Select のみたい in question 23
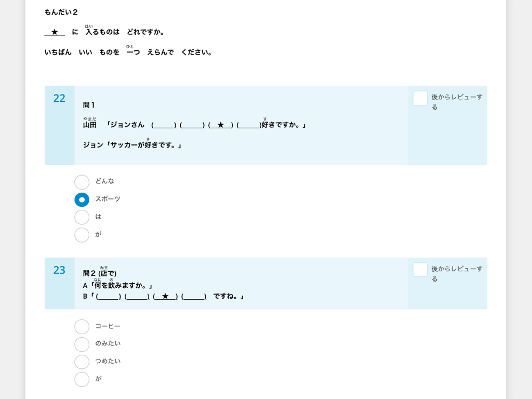The width and height of the screenshot is (532, 399). [x=82, y=344]
